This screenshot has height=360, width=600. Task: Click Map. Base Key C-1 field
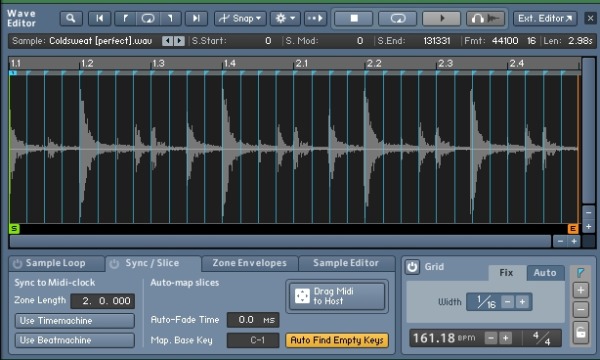coord(253,340)
